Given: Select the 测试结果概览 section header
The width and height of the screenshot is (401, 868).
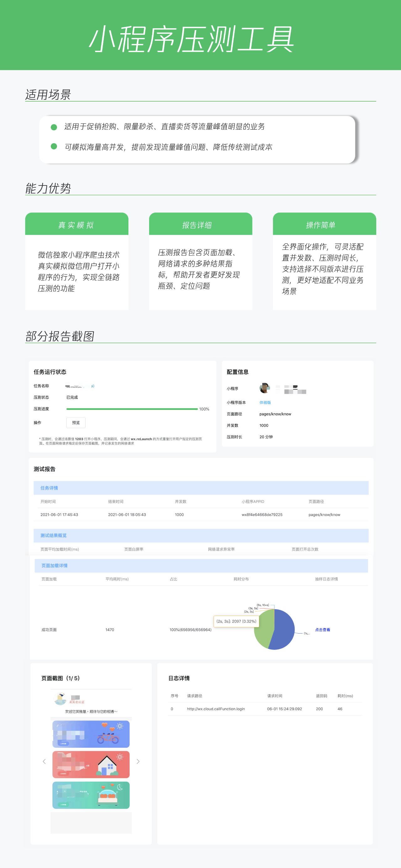Looking at the screenshot, I should click(x=201, y=535).
